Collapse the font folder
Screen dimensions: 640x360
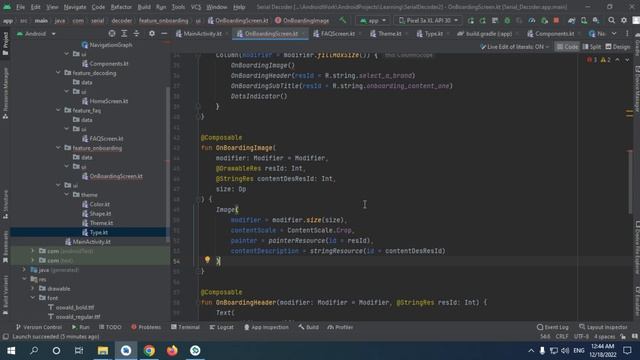click(33, 298)
